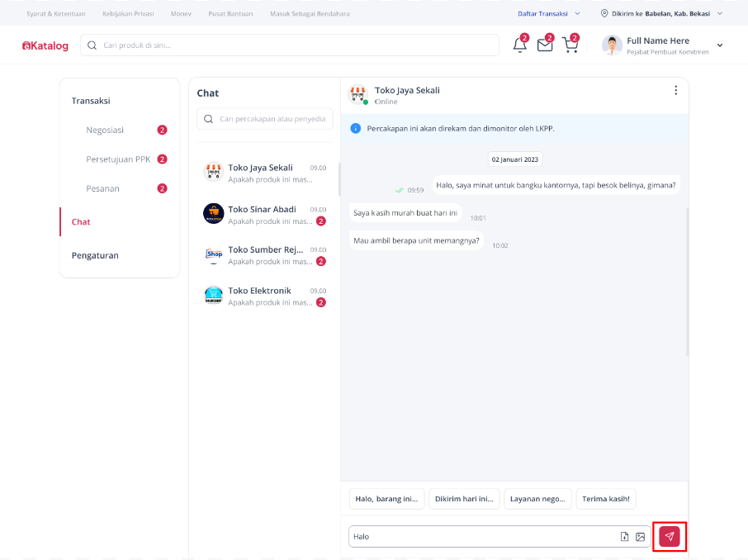The height and width of the screenshot is (560, 748).
Task: Open the three-dot chat options menu
Action: pos(675,90)
